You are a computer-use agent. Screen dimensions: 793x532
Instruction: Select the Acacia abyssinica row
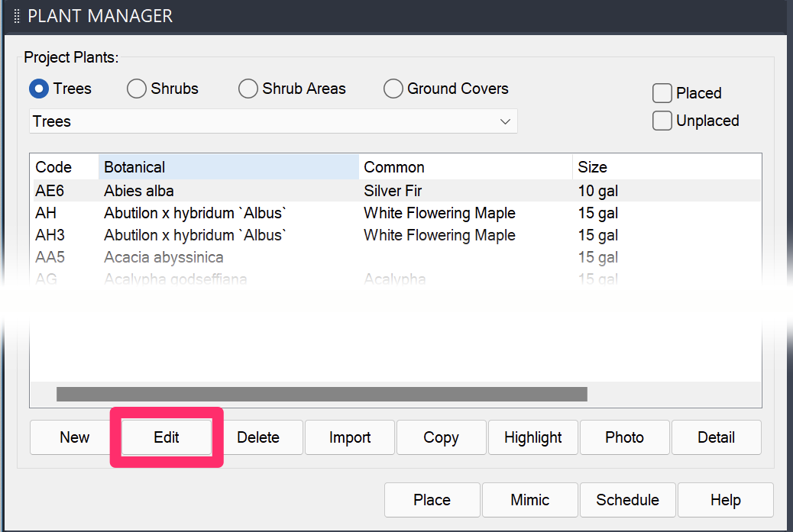tap(397, 258)
